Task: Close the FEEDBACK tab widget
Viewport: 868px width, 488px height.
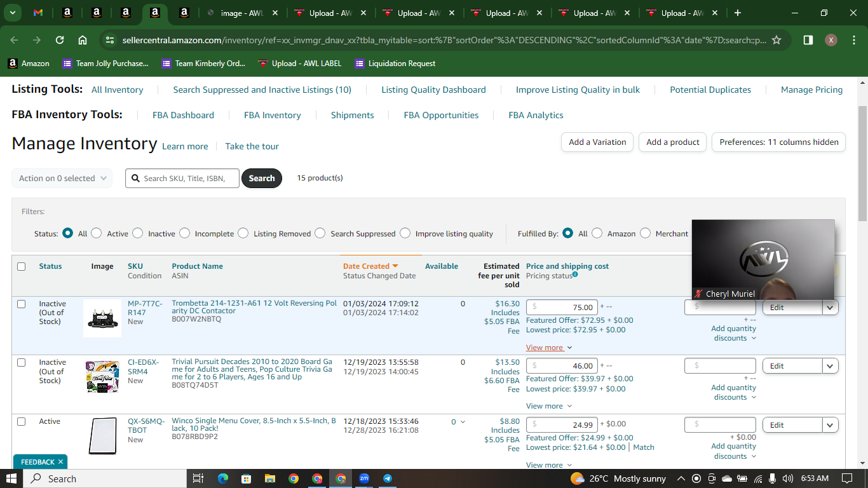Action: (x=60, y=462)
